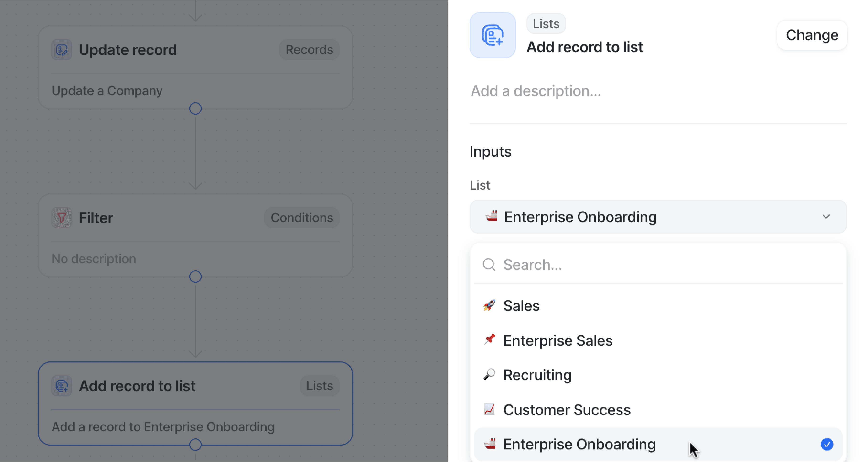Click the No description text in Filter
This screenshot has height=462, width=868.
click(x=94, y=259)
